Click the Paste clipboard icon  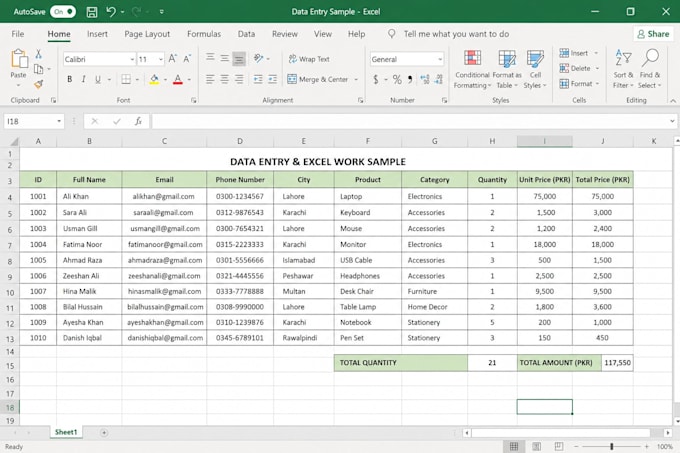click(19, 59)
